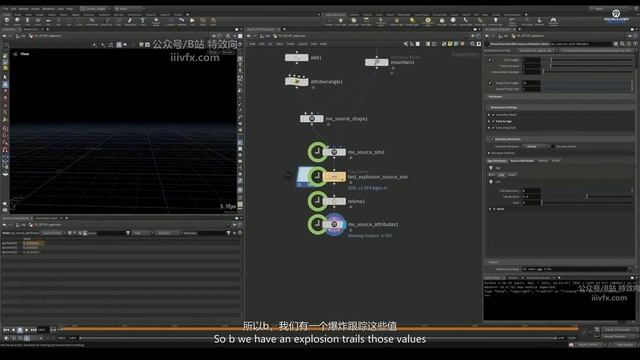Click the Pump Trail Length value field

tap(531, 83)
